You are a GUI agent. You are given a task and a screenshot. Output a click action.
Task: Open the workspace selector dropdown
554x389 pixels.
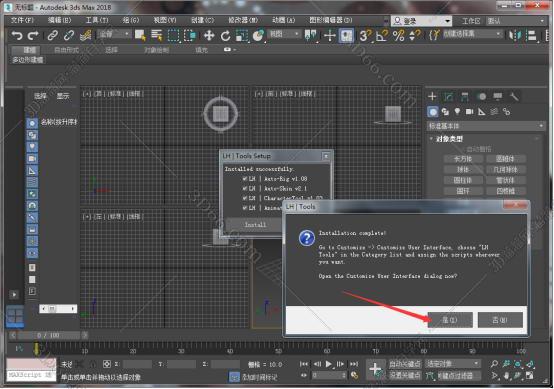(x=515, y=21)
